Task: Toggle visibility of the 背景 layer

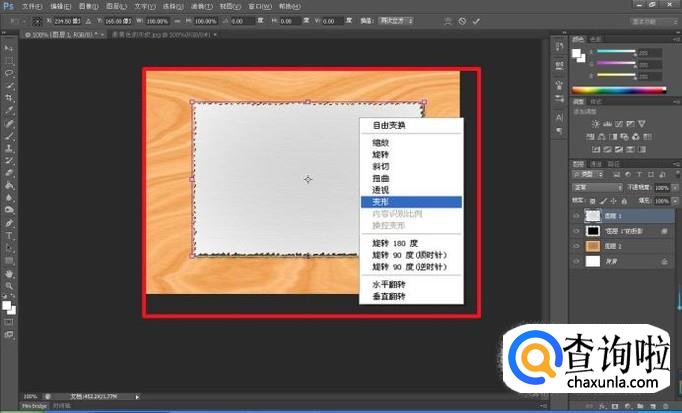Action: coord(576,260)
